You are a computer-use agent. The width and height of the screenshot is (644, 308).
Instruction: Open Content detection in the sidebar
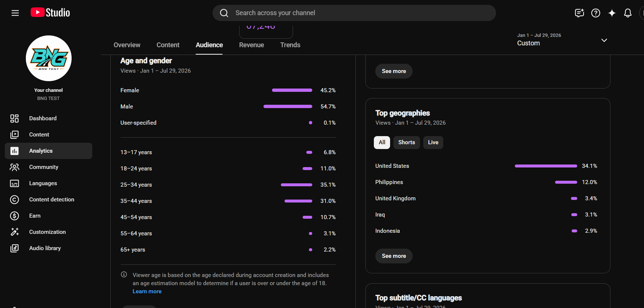coord(49,200)
